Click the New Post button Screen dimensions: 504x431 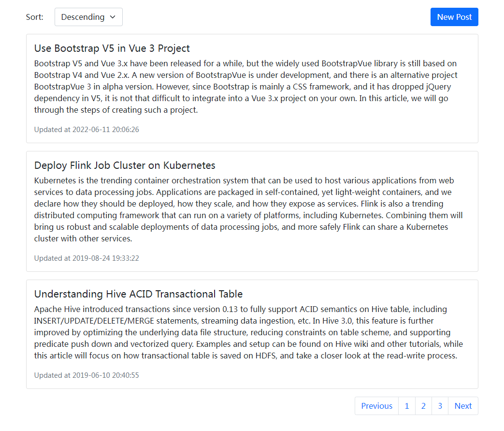pos(454,17)
